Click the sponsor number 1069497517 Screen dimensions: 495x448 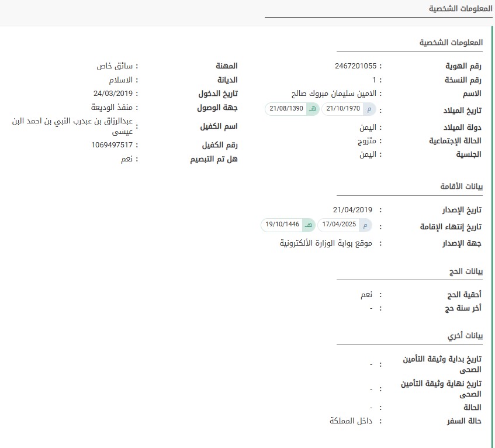(x=112, y=145)
